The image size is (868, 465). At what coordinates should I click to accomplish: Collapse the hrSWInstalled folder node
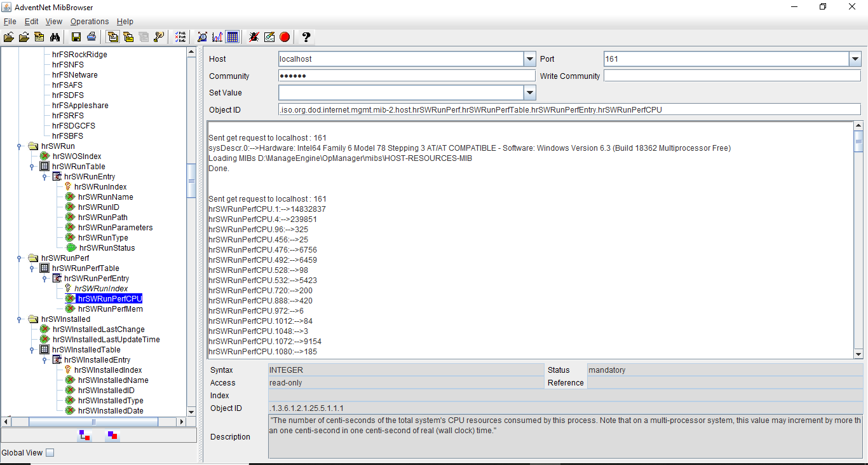point(21,319)
